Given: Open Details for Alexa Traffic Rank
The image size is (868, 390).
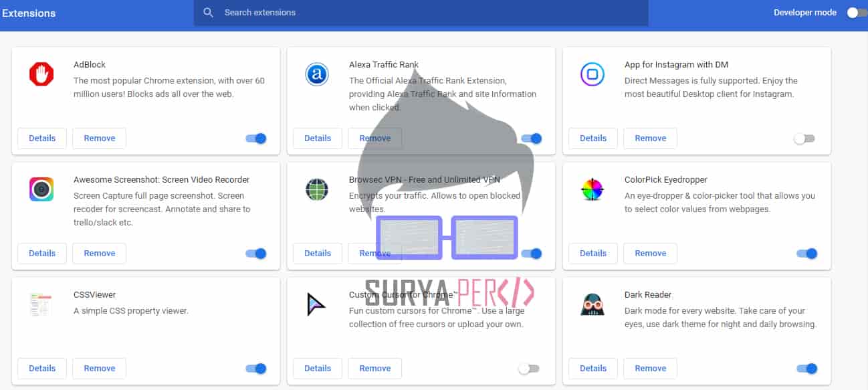Looking at the screenshot, I should coord(318,138).
